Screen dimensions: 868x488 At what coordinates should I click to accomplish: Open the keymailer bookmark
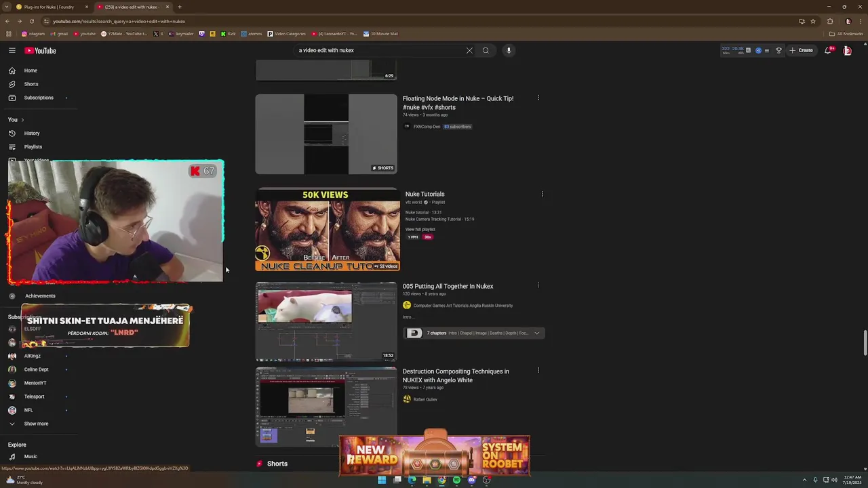coord(181,34)
